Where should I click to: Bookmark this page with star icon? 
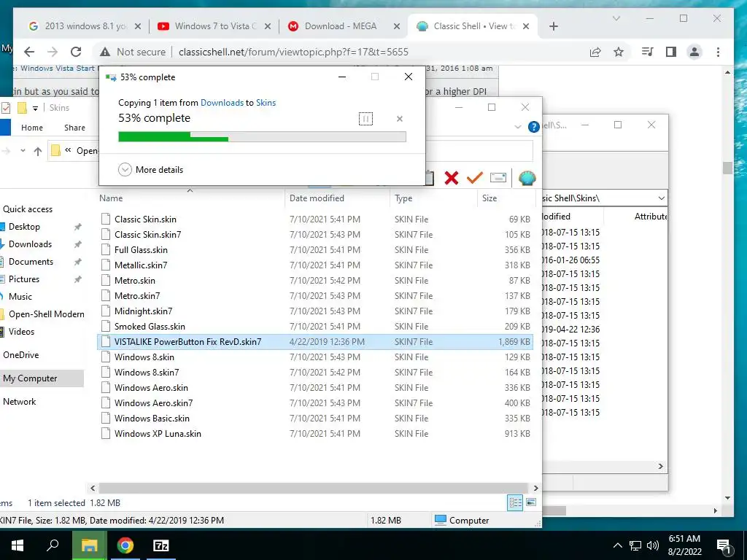click(619, 52)
